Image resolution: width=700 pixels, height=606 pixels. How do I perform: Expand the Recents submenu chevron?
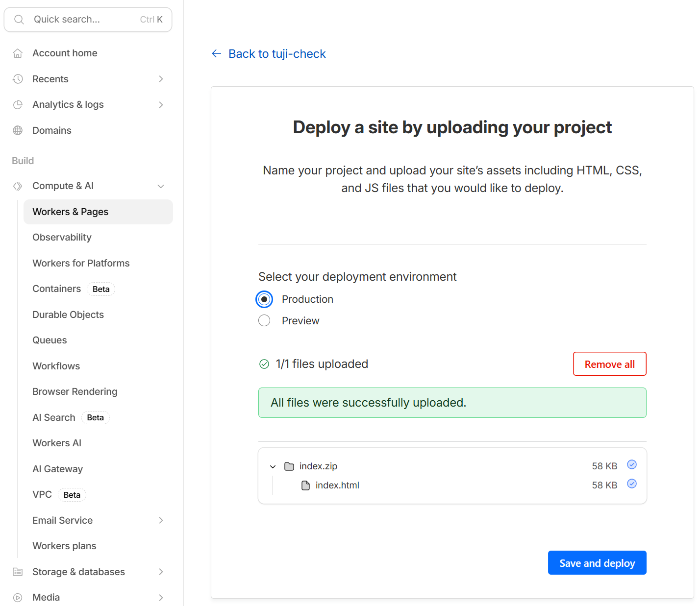161,79
